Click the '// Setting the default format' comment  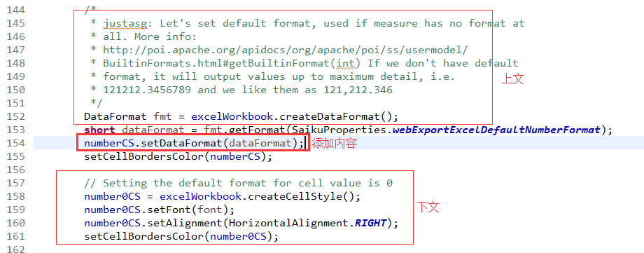click(238, 183)
